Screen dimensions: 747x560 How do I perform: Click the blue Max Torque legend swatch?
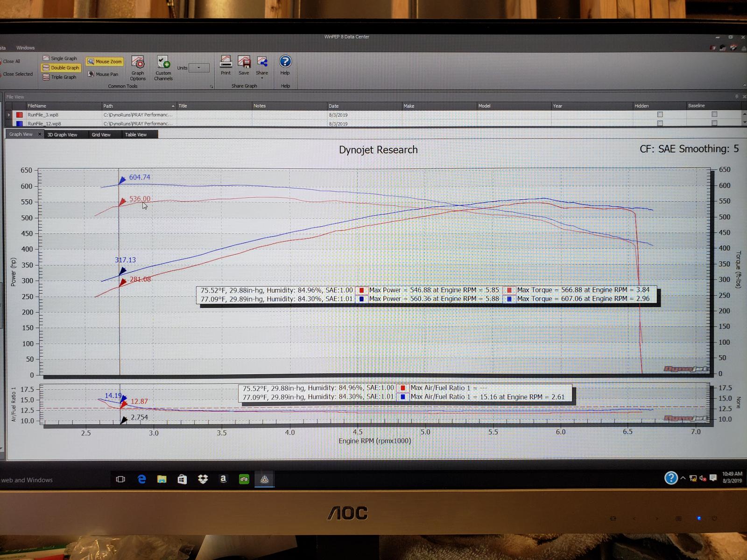pos(509,299)
